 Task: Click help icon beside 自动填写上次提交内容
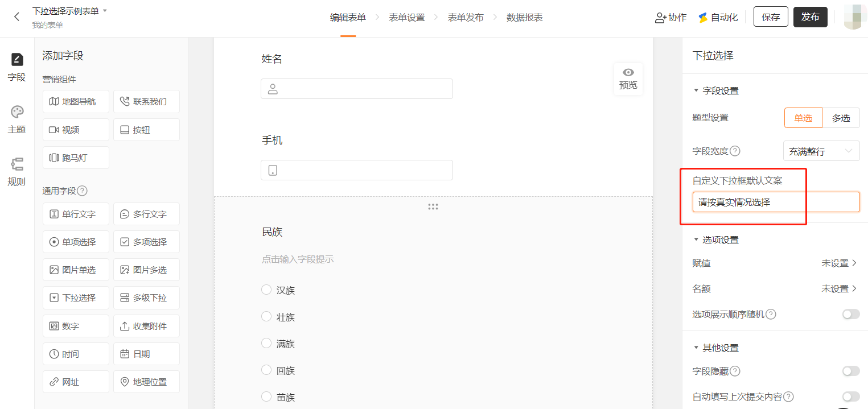coord(788,396)
